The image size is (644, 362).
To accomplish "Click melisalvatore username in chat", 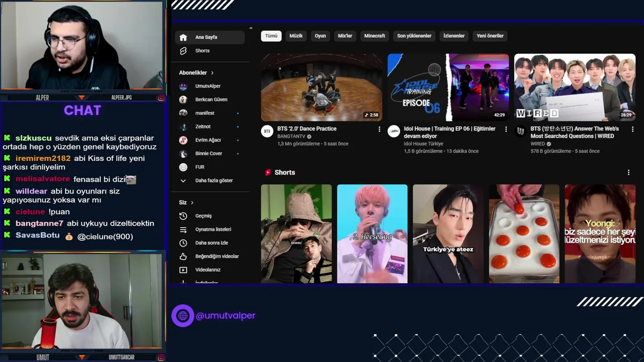I will pos(43,179).
